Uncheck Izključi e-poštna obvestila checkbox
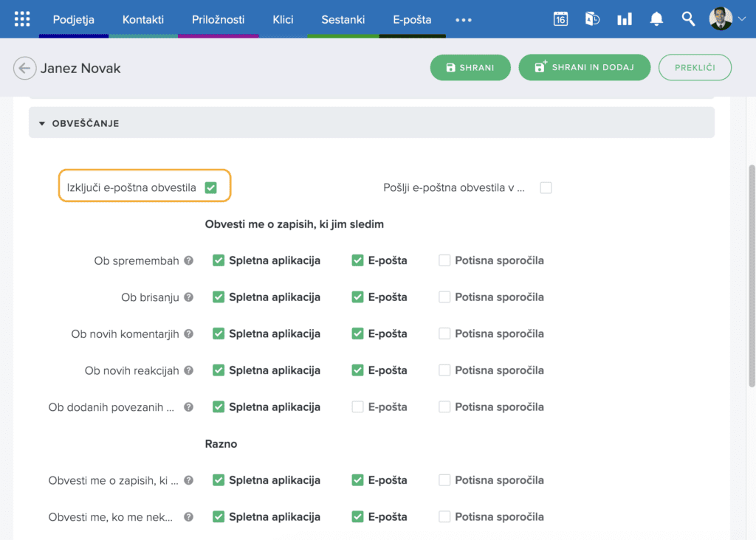 point(211,188)
